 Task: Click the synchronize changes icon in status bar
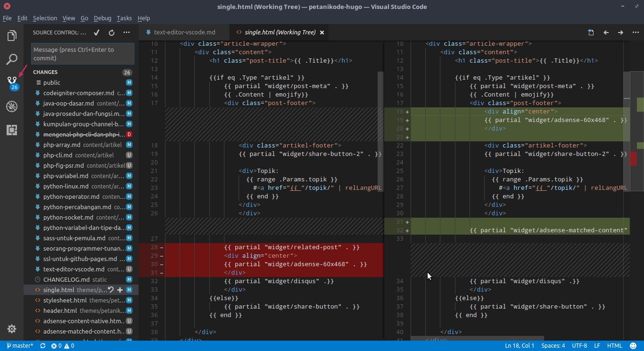(42, 345)
